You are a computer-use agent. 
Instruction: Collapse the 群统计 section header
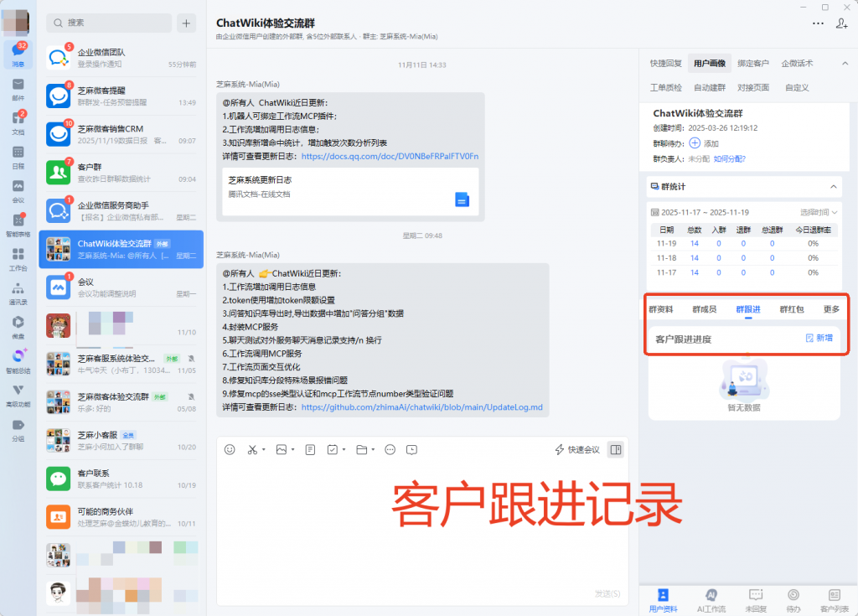pos(833,186)
